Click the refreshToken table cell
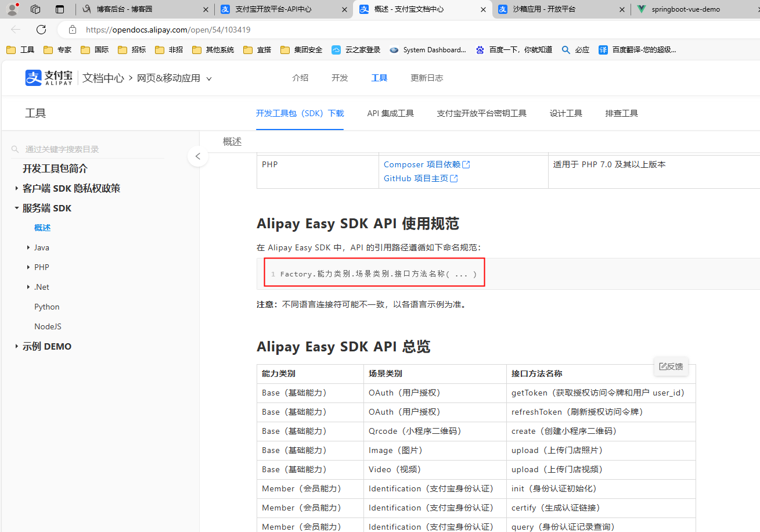 (601, 412)
